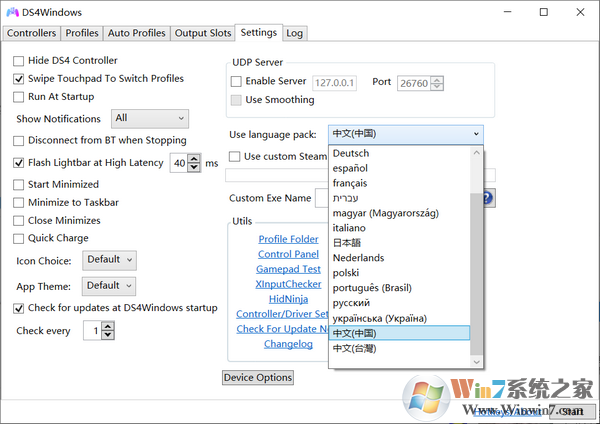Enable the Hide DS4 Controller checkbox
The height and width of the screenshot is (424, 600).
click(x=19, y=61)
